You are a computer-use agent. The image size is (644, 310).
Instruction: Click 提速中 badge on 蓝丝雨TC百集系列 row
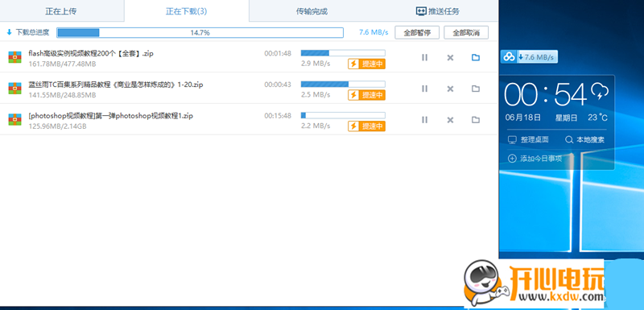(x=367, y=95)
